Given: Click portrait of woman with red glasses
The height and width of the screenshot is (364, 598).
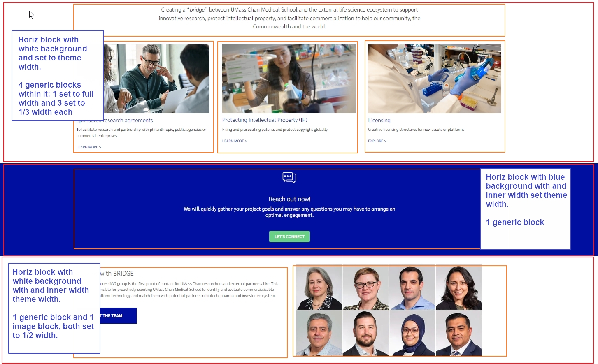Looking at the screenshot, I should tap(365, 287).
